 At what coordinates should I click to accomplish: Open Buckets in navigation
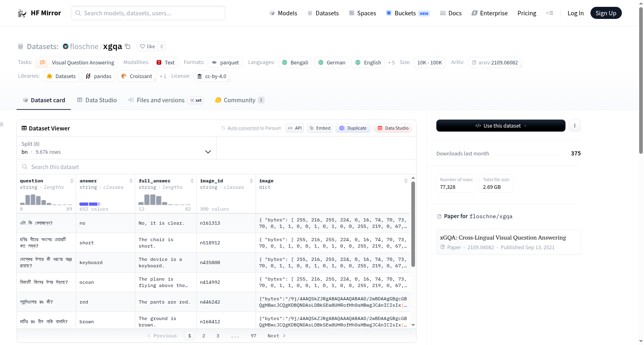[408, 13]
